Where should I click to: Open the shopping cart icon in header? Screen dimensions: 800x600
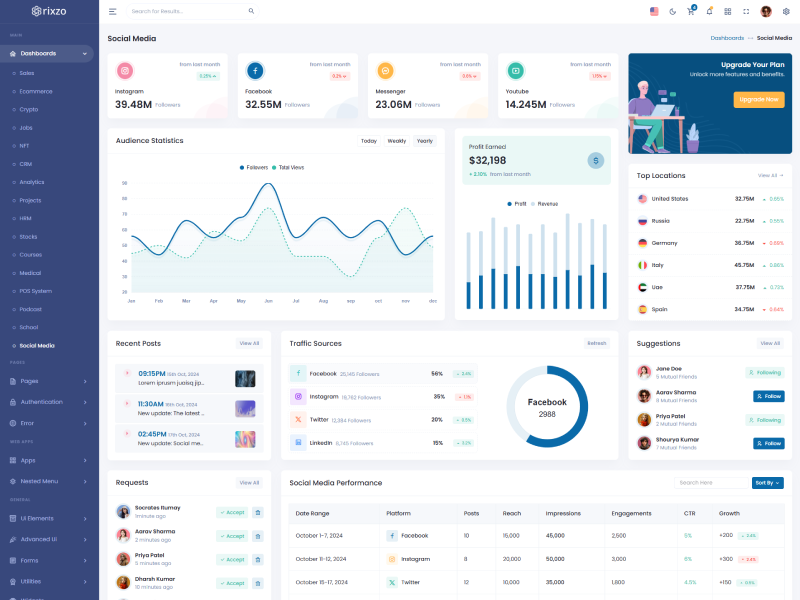point(690,11)
